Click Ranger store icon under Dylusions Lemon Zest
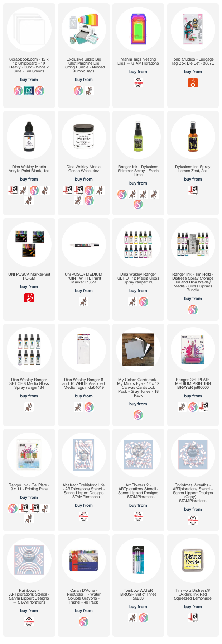 [193, 190]
